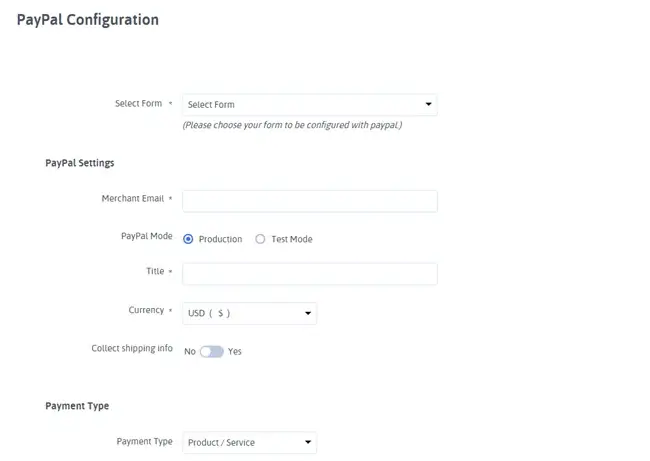The image size is (650, 461).
Task: Click into the Title text field
Action: 309,274
